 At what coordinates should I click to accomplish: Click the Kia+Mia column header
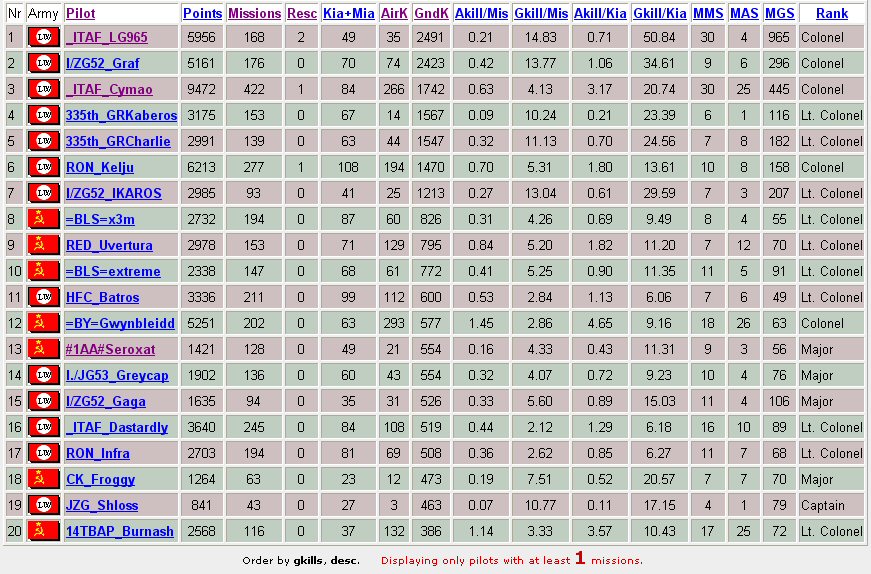[x=349, y=13]
